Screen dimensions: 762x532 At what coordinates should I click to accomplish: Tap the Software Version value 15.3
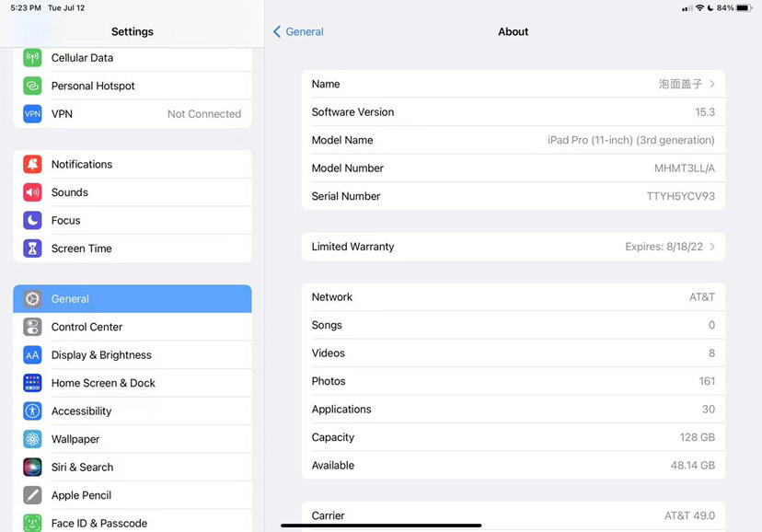tap(705, 112)
